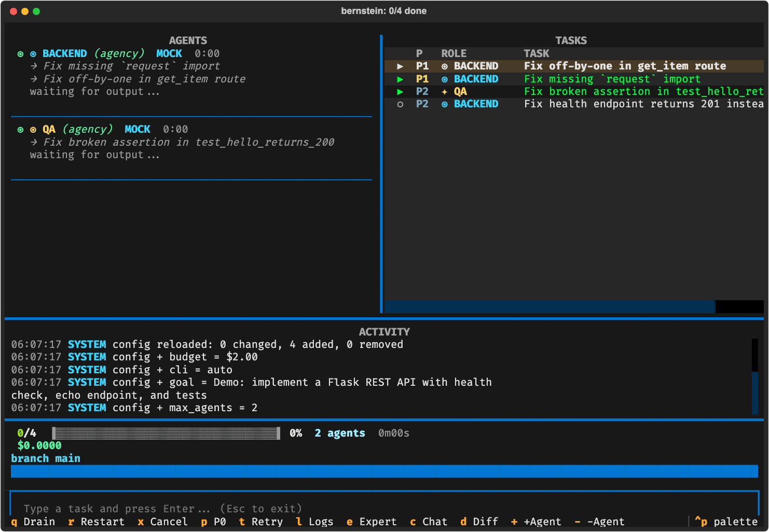Select task row 'Fix missing `request` import' in Tasks
The height and width of the screenshot is (532, 769).
tap(574, 79)
